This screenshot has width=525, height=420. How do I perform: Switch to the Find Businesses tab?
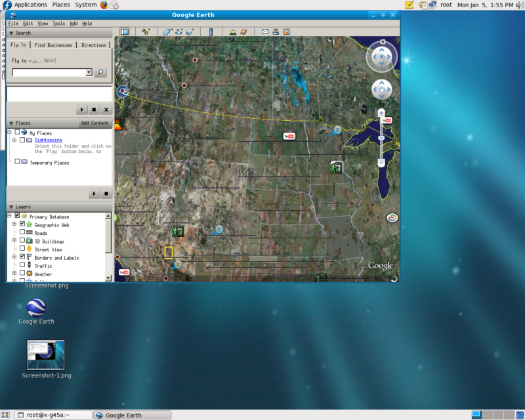click(x=54, y=45)
